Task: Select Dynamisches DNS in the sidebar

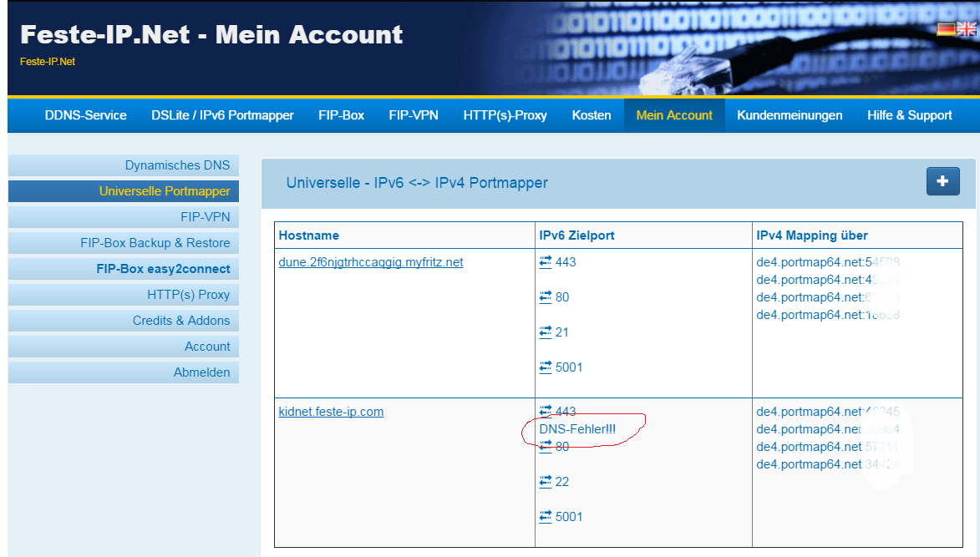Action: coord(179,165)
